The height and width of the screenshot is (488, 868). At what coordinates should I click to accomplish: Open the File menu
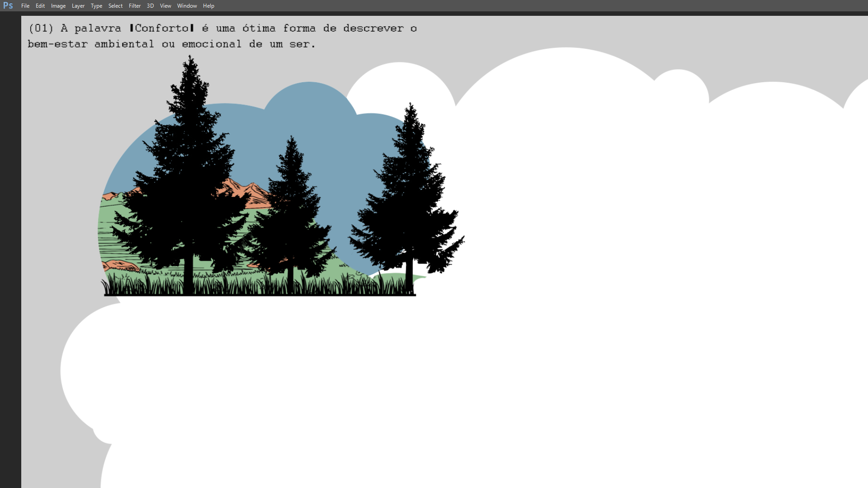pos(25,6)
